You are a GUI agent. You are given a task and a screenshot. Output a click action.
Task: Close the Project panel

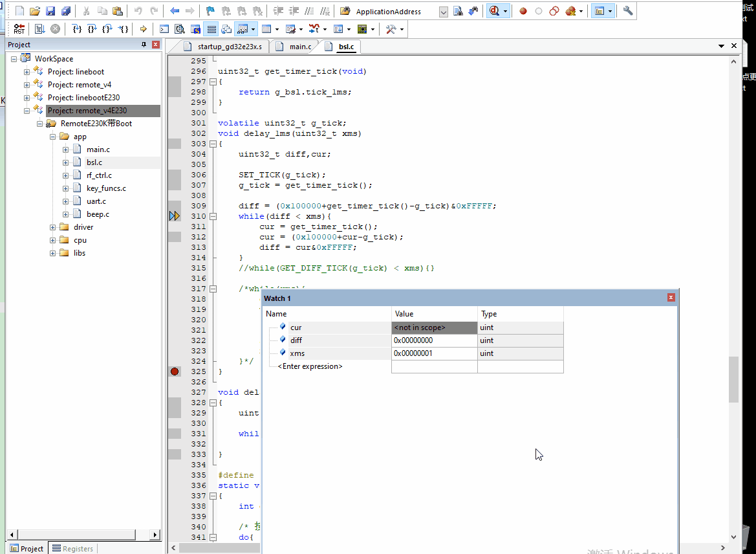click(156, 45)
